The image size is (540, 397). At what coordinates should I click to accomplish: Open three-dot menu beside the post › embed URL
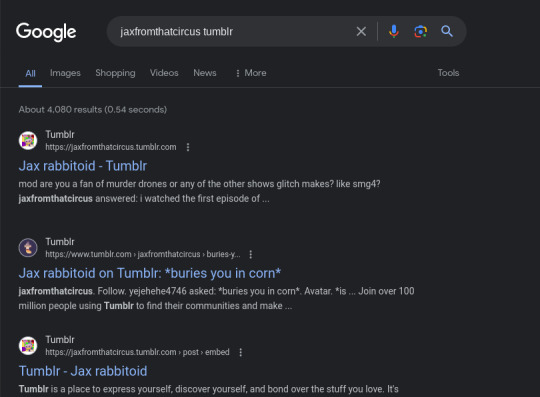(240, 352)
